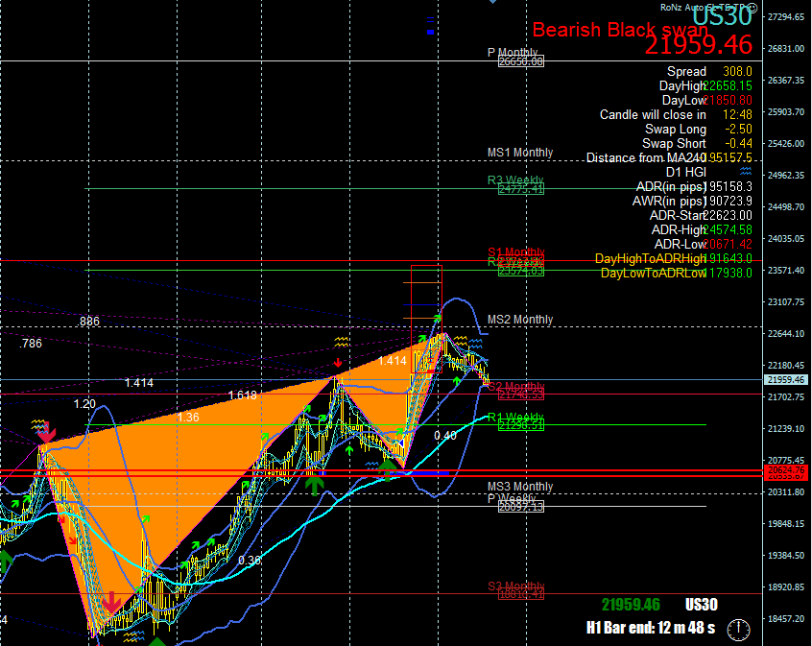The image size is (812, 646).
Task: Select the red rectangle around the price peak
Action: click(427, 319)
